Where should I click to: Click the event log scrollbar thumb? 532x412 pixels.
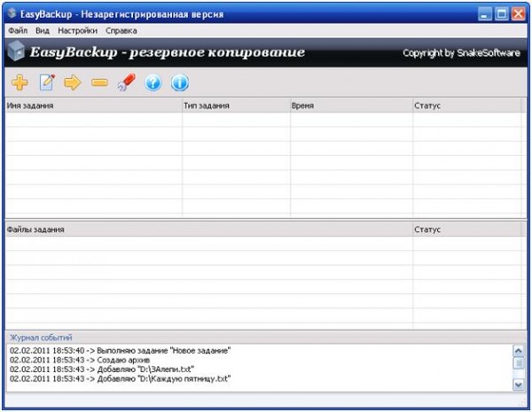coord(519,363)
